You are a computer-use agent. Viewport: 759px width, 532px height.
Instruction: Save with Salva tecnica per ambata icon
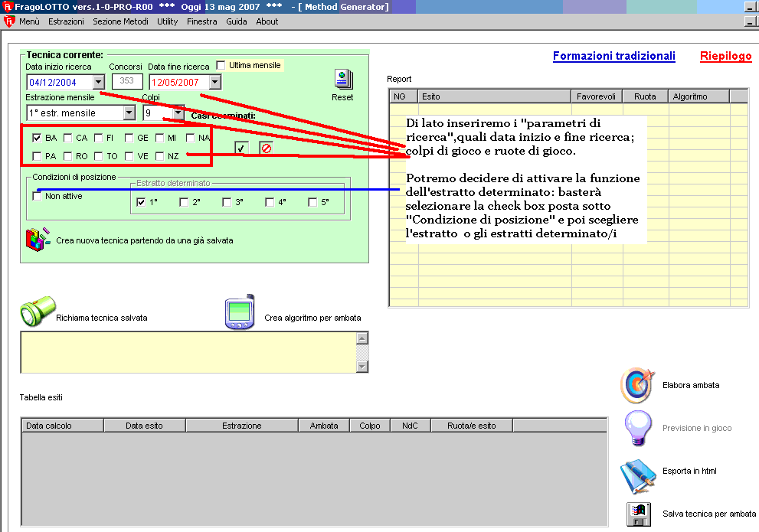(x=637, y=514)
